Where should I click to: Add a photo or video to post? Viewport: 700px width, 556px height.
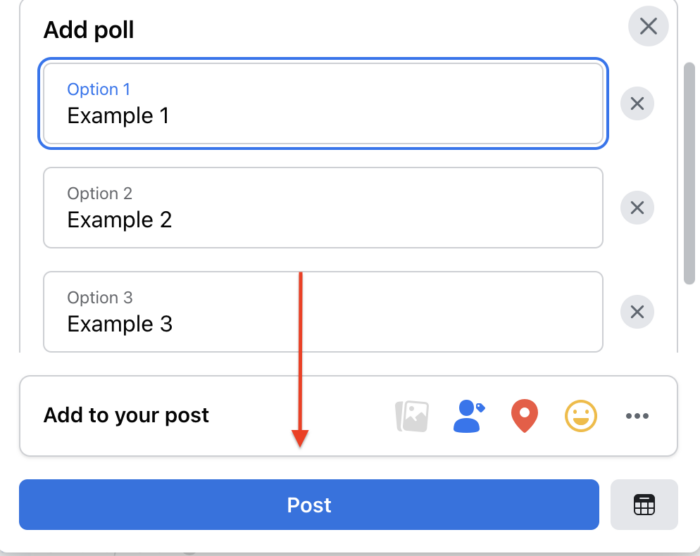(412, 416)
